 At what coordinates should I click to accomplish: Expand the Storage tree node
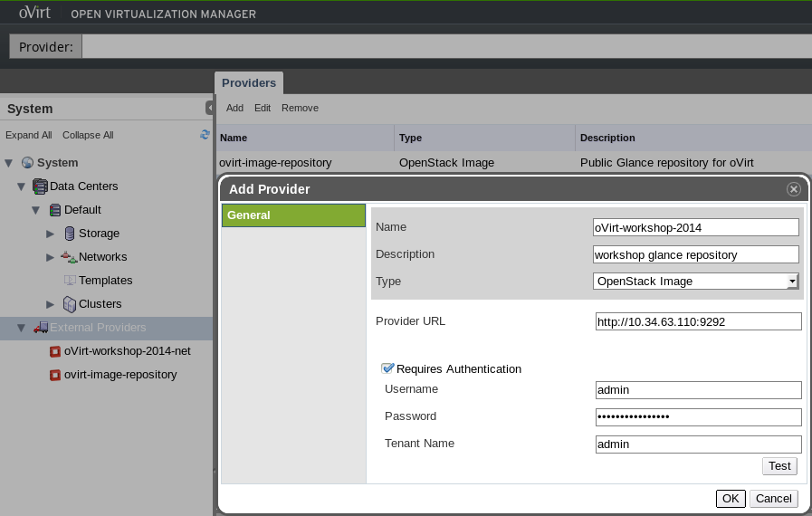pyautogui.click(x=50, y=234)
